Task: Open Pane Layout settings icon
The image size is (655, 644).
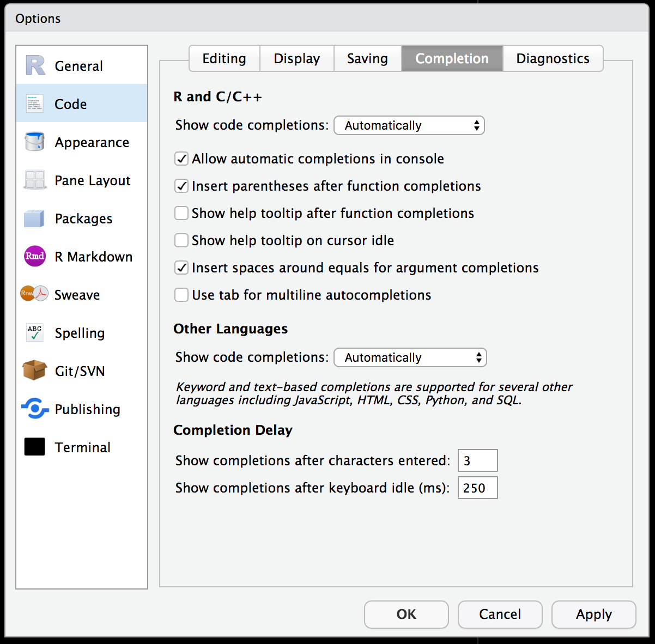Action: [x=34, y=180]
